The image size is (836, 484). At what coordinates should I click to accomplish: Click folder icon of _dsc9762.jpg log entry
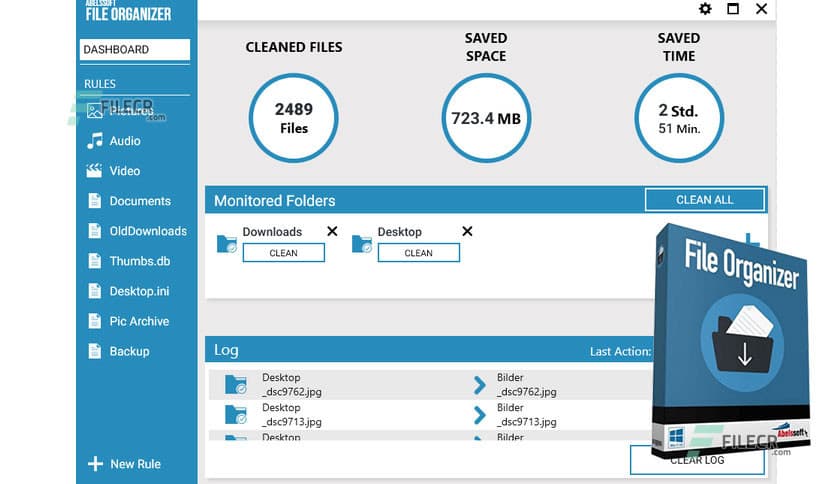236,384
